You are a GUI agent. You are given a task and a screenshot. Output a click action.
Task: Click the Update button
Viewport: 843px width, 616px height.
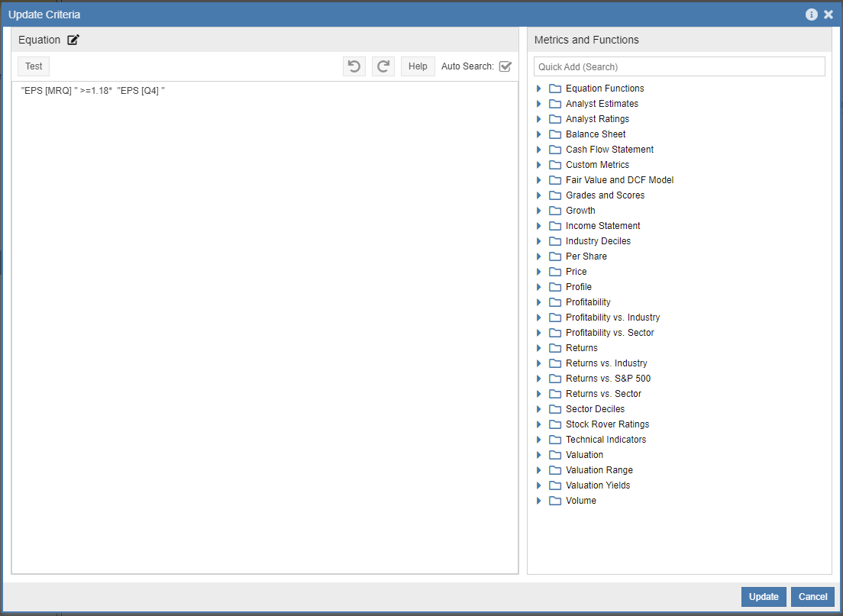764,597
